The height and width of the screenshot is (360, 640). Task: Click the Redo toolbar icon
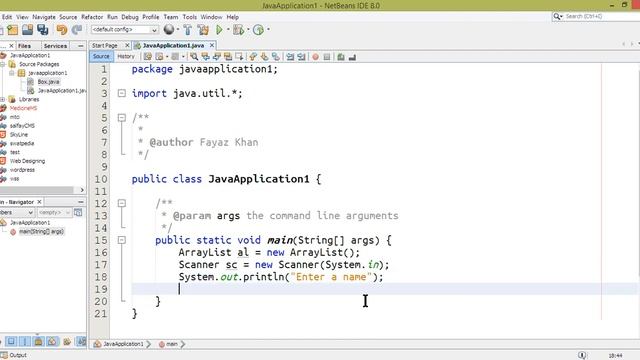77,30
